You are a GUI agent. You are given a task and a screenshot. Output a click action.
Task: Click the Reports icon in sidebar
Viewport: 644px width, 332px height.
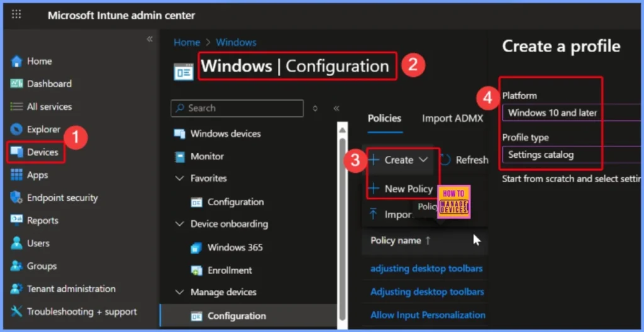coord(16,221)
